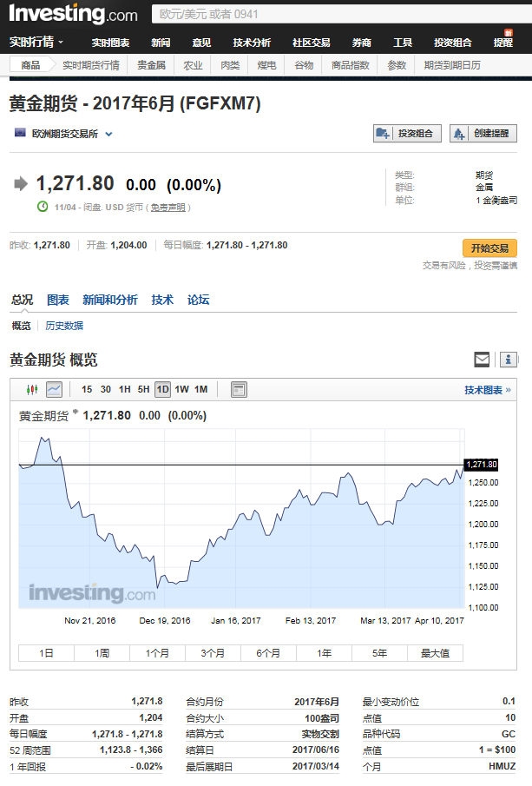The height and width of the screenshot is (786, 532).
Task: Select the 1W chart interval
Action: pyautogui.click(x=181, y=389)
